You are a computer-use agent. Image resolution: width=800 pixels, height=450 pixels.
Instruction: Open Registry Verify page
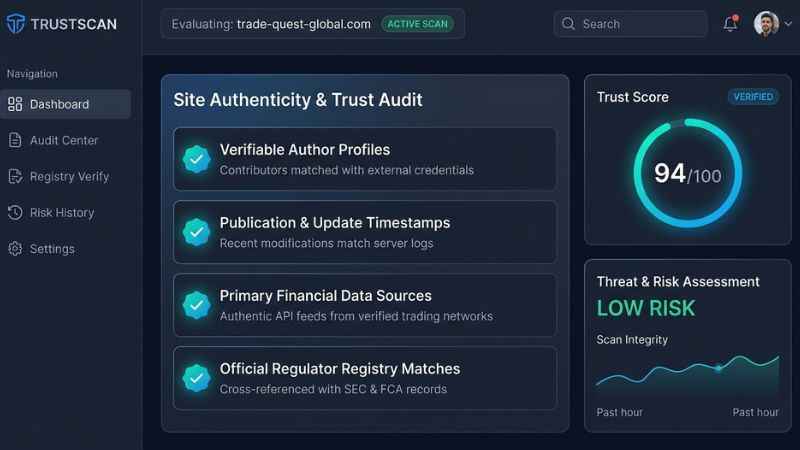point(66,177)
